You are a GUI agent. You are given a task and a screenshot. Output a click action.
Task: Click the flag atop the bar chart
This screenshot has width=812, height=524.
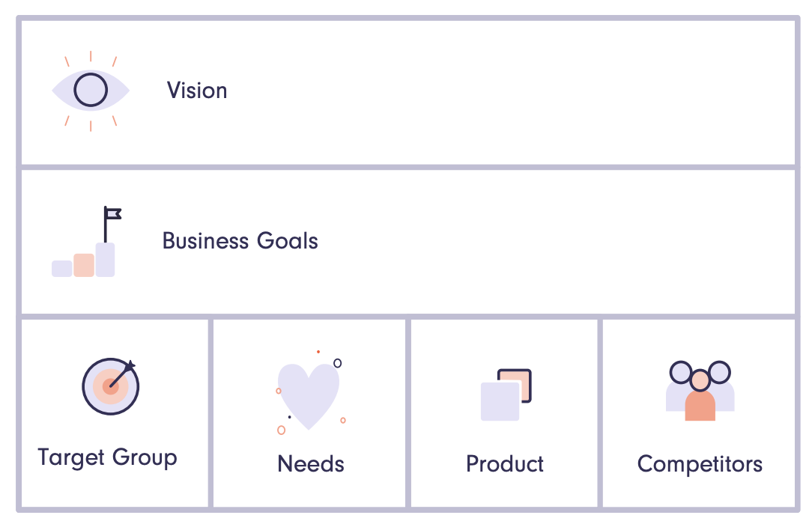tap(113, 213)
